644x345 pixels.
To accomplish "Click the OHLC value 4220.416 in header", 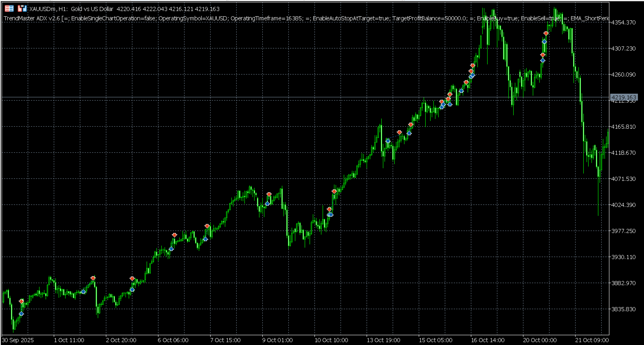I will point(129,9).
